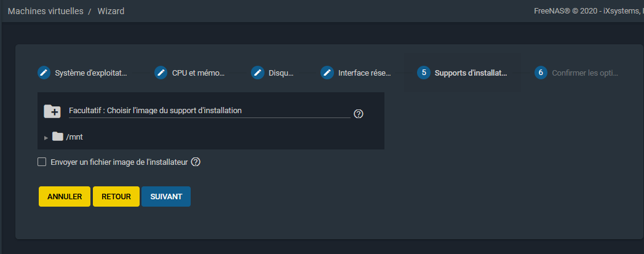Click the step 6 number circle icon
644x254 pixels.
point(541,73)
